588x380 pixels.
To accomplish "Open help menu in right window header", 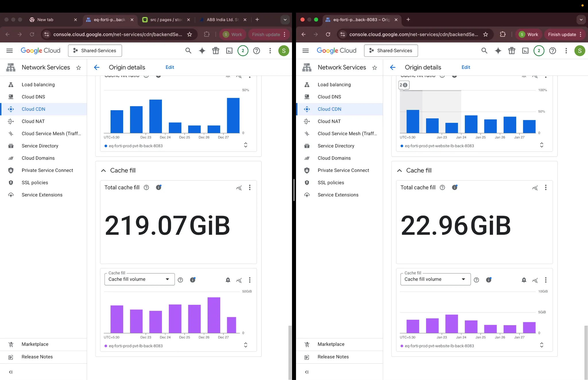I will click(x=553, y=51).
